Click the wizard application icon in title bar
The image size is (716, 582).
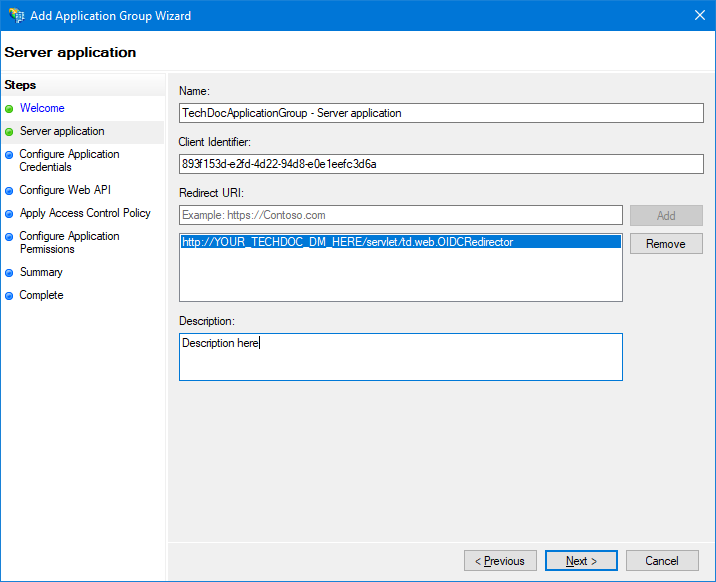(x=16, y=15)
